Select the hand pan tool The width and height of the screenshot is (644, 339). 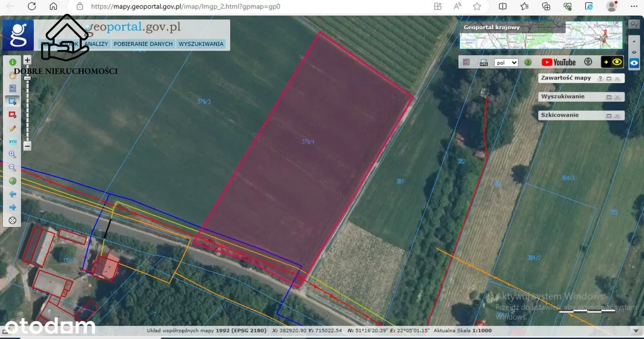tap(13, 75)
